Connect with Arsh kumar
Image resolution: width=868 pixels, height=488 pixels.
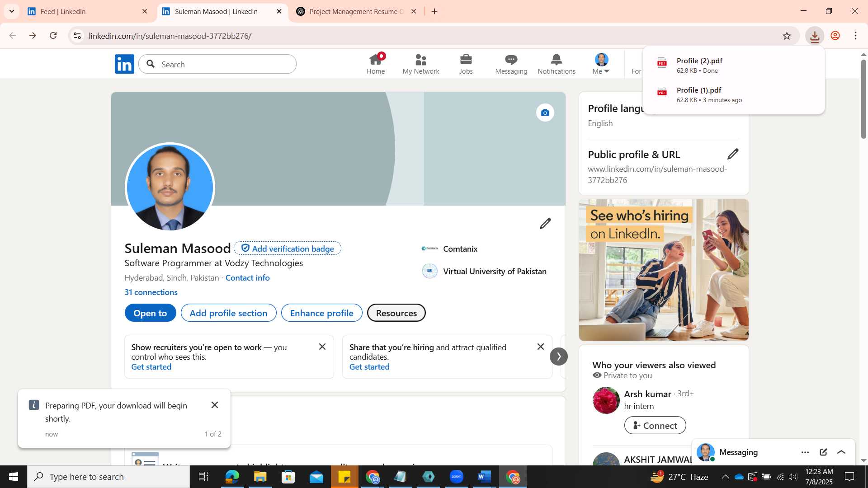655,426
